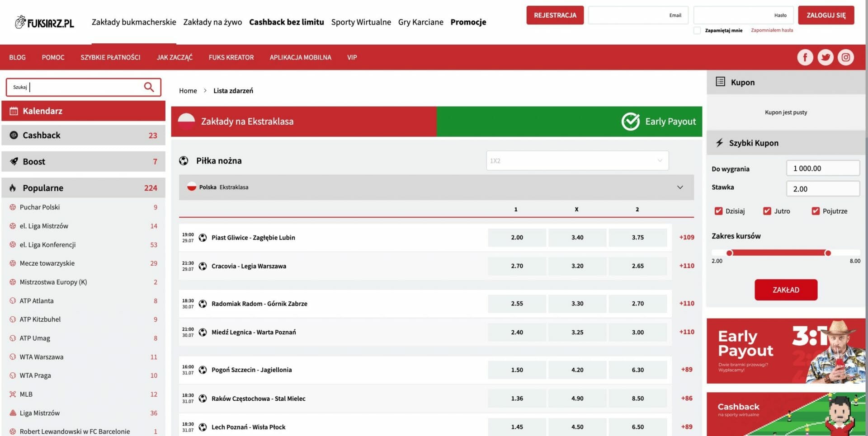Click ball icon for Miedź Legnica match
This screenshot has width=868, height=436.
(203, 332)
